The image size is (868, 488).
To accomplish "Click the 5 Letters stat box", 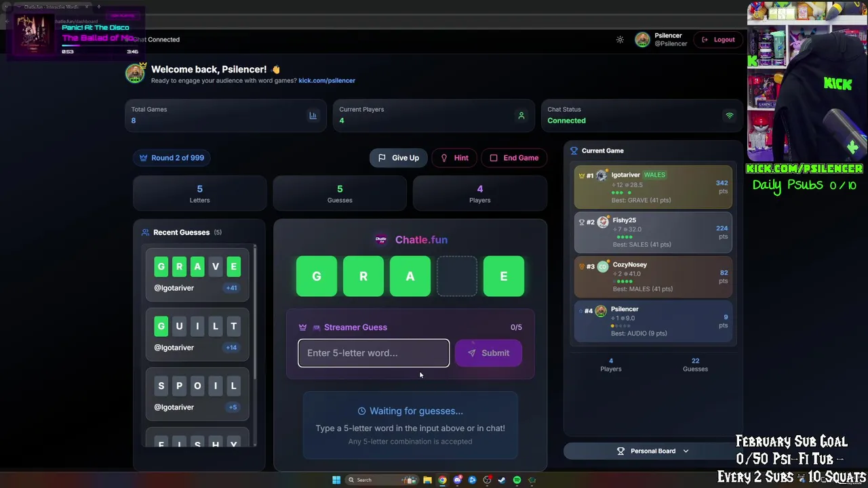I will 199,194.
